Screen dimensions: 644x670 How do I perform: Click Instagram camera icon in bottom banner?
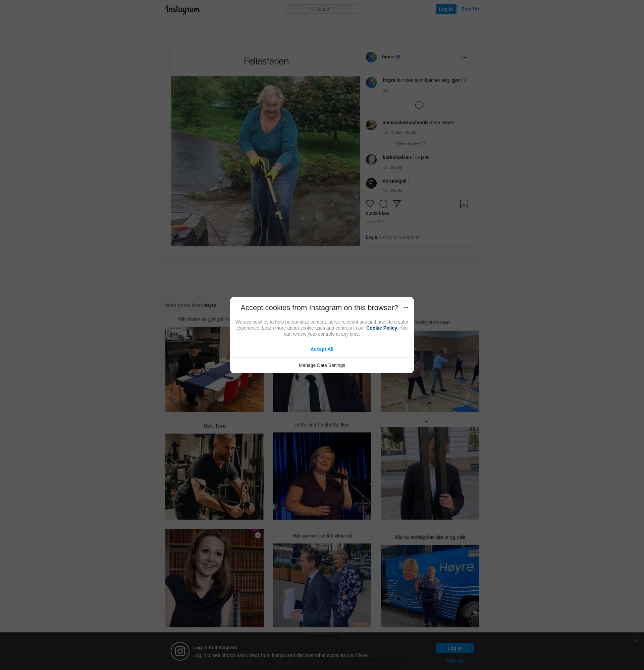180,651
